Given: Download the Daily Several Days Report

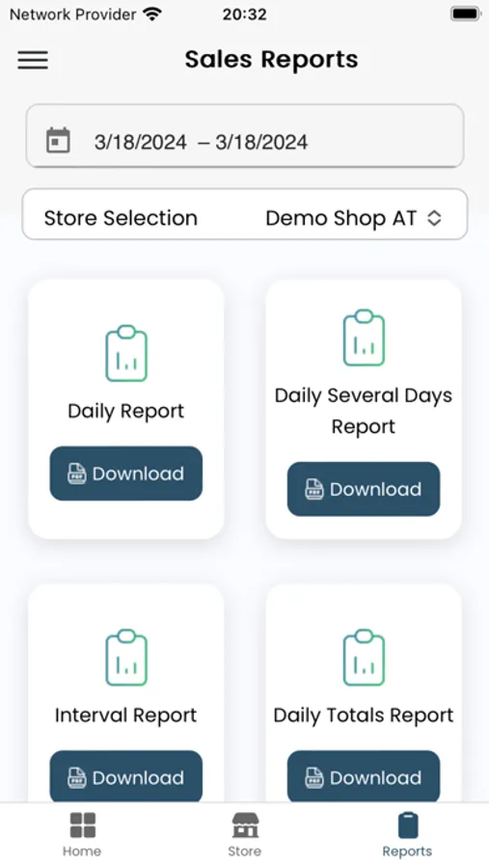Looking at the screenshot, I should [364, 489].
